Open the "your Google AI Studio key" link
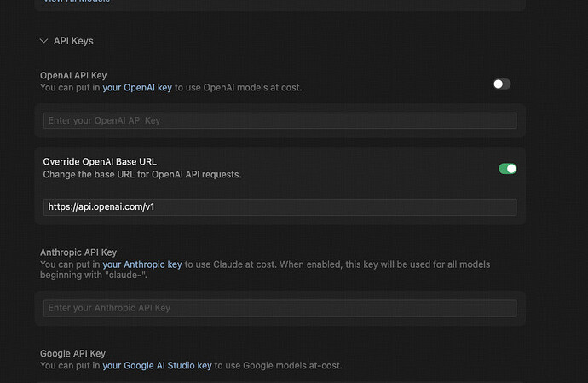Image resolution: width=588 pixels, height=383 pixels. click(x=157, y=365)
